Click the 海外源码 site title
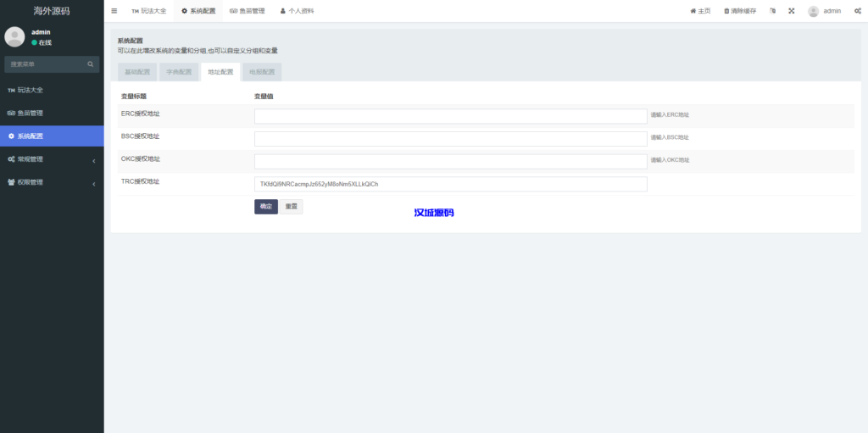This screenshot has height=433, width=868. point(52,10)
